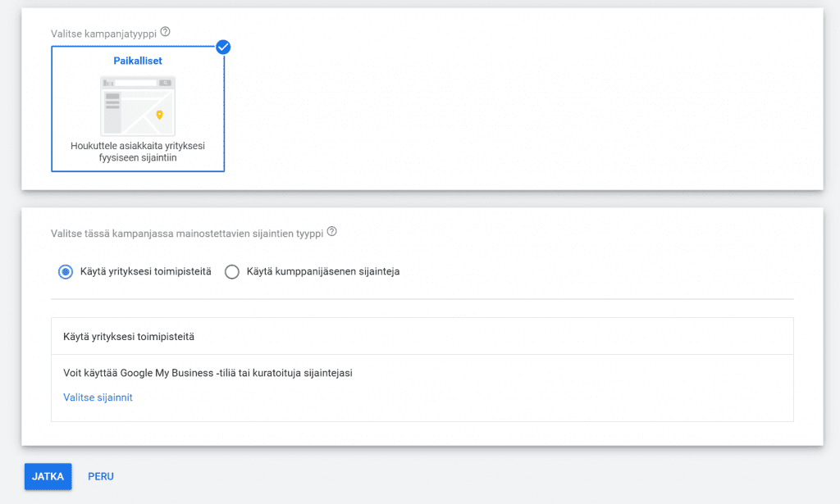Click help icon beside sijaintien tyyppi heading
The height and width of the screenshot is (504, 840).
[x=332, y=232]
